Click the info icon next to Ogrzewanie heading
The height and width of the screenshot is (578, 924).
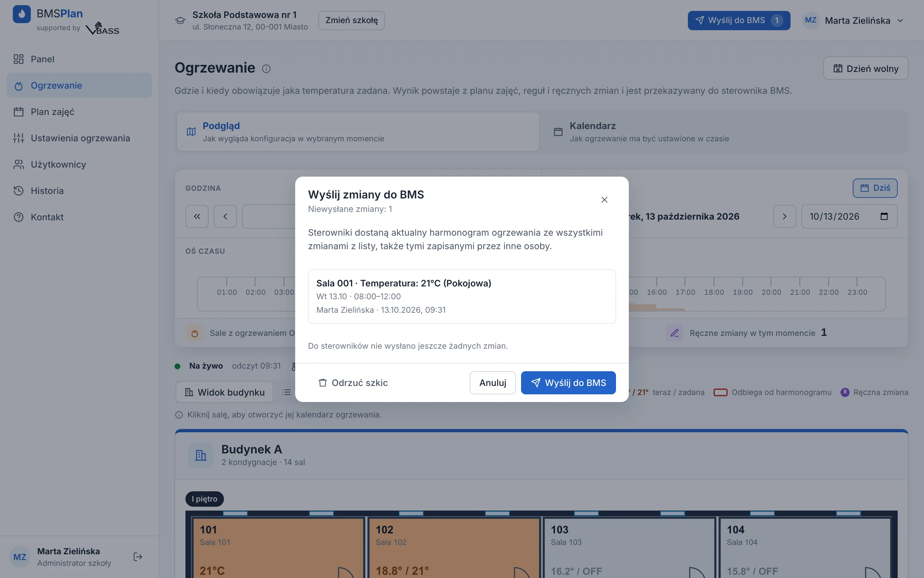coord(266,68)
